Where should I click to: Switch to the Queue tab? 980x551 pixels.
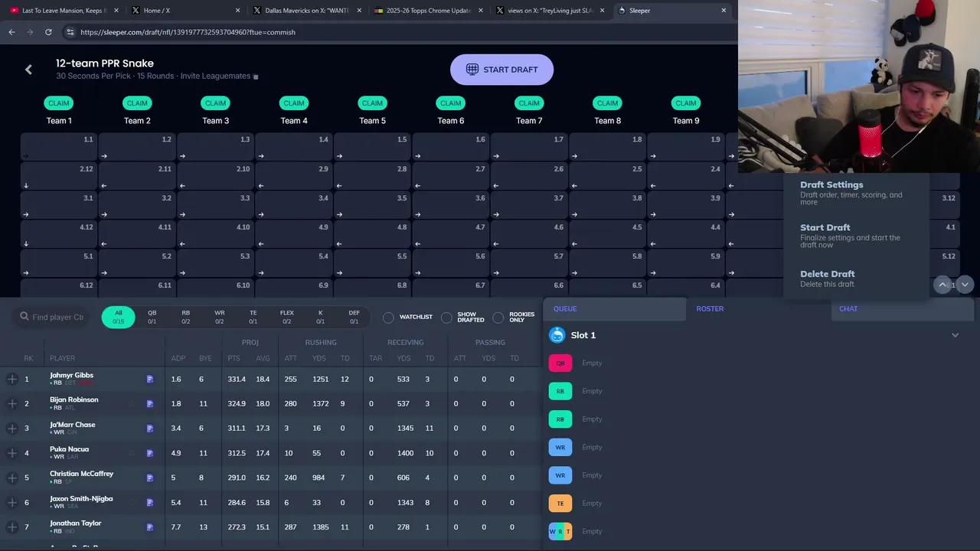(614, 308)
